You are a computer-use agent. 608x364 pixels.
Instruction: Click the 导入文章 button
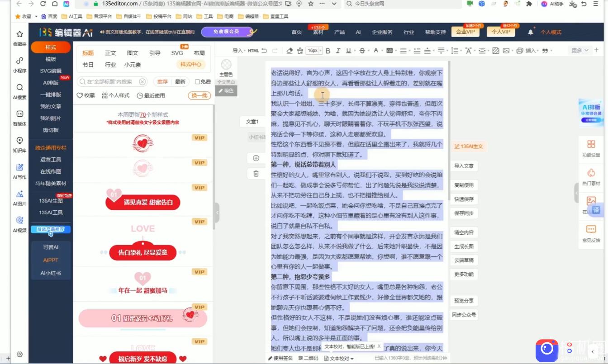click(x=464, y=166)
